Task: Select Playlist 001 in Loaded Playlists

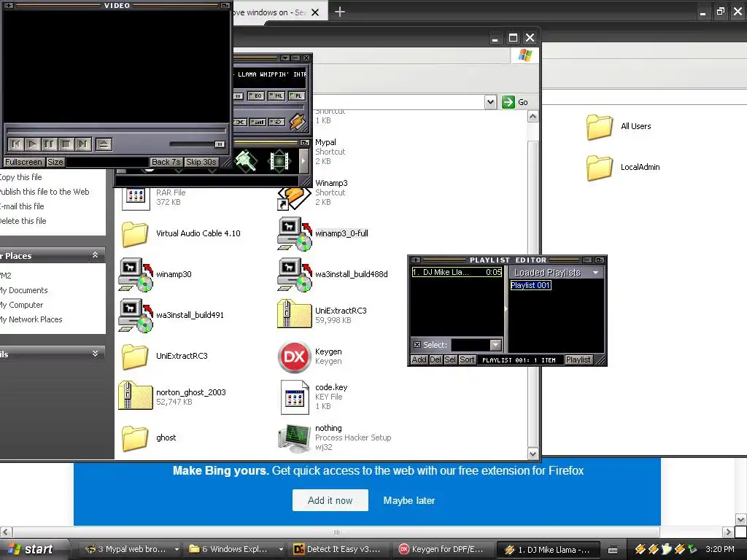Action: click(x=530, y=285)
